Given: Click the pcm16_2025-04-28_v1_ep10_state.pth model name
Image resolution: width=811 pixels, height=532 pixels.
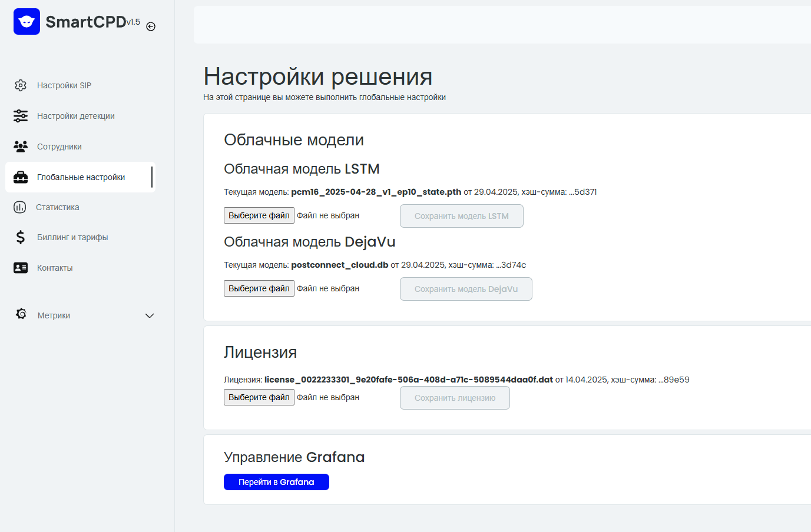Looking at the screenshot, I should tap(376, 192).
